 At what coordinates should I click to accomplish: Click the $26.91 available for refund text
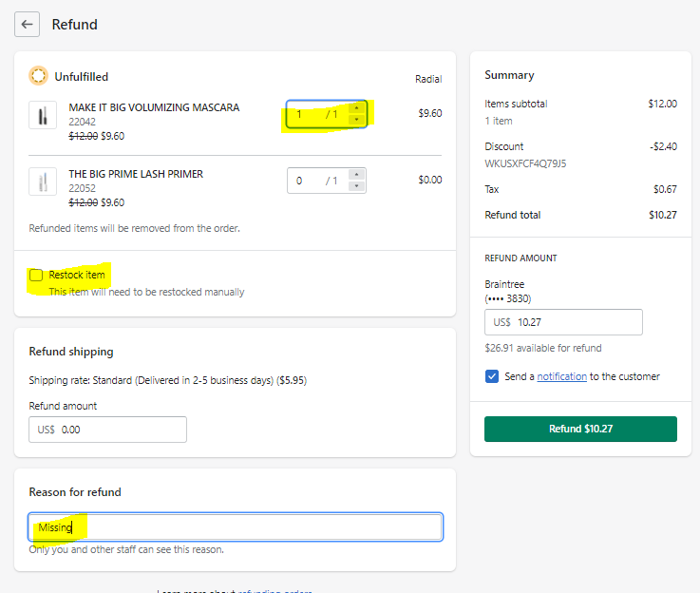pyautogui.click(x=543, y=348)
